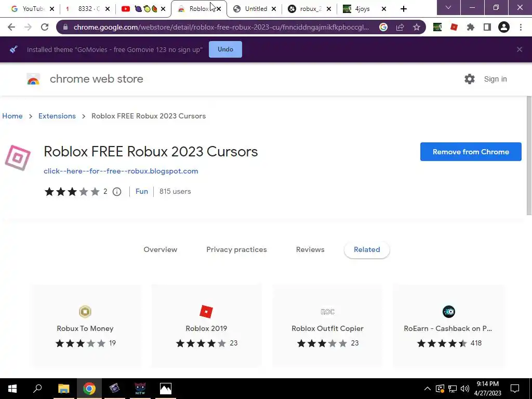Show hidden system tray icons
Image resolution: width=532 pixels, height=399 pixels.
tap(428, 389)
